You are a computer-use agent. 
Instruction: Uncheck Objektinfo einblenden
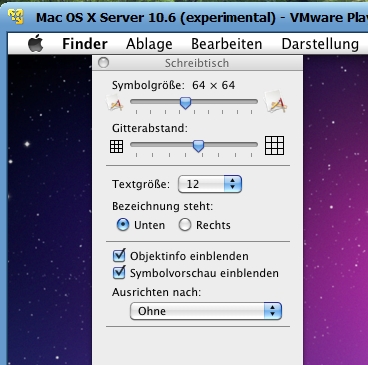pyautogui.click(x=119, y=256)
